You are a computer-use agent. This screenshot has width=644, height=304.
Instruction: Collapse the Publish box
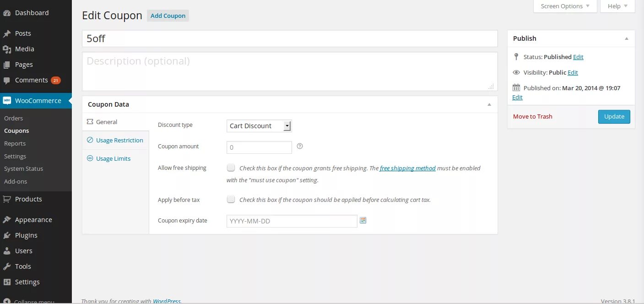pyautogui.click(x=627, y=38)
